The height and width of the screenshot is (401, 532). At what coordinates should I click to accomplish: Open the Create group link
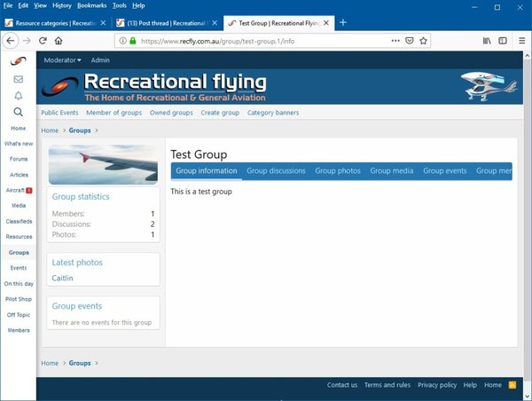click(220, 113)
